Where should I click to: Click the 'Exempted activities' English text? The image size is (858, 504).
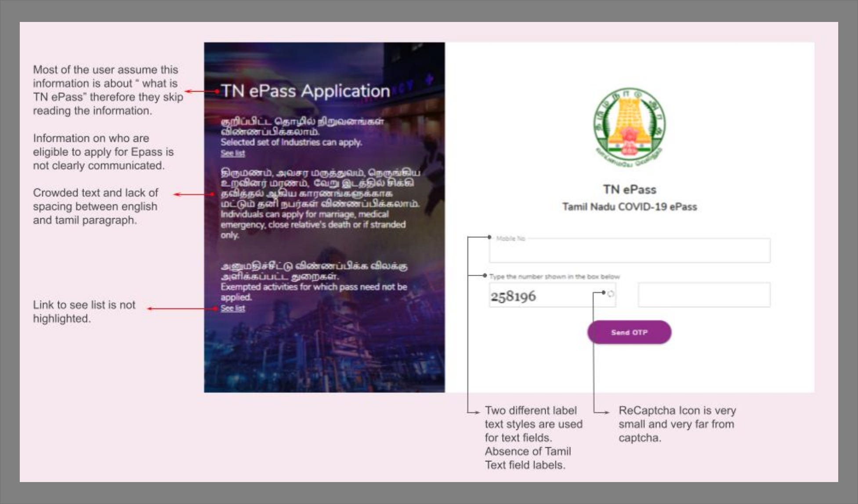tap(314, 287)
